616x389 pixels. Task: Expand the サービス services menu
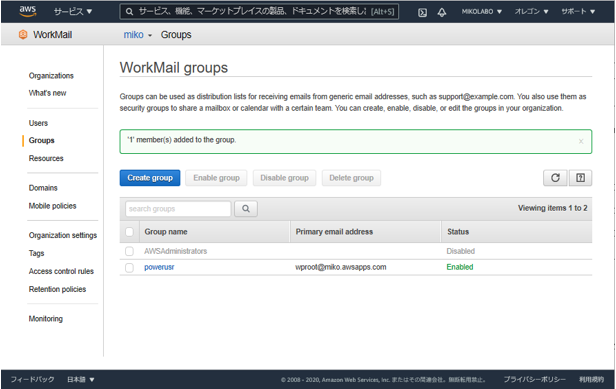point(73,11)
